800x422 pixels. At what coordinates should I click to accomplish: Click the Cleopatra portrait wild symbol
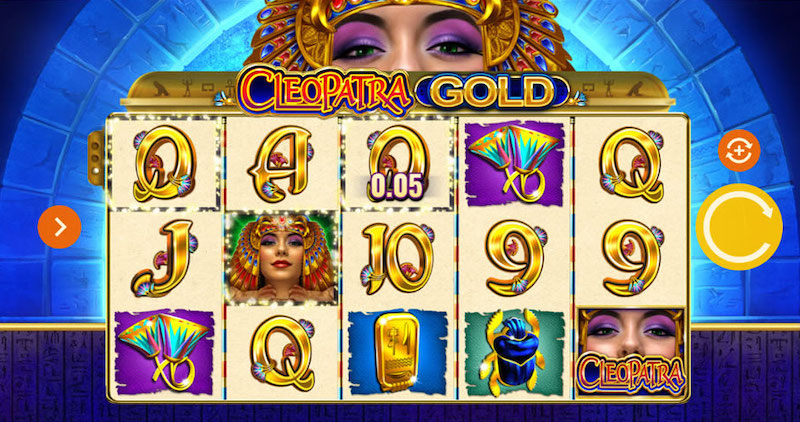(281, 259)
